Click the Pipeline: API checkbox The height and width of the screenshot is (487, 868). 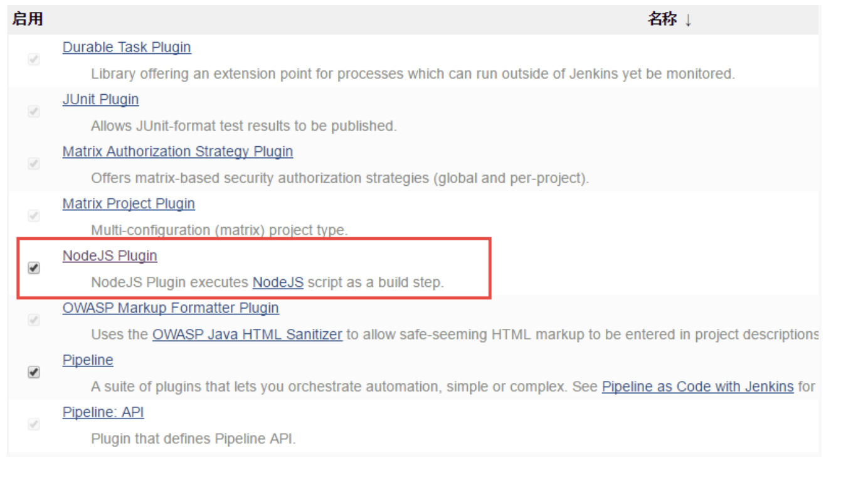(34, 424)
